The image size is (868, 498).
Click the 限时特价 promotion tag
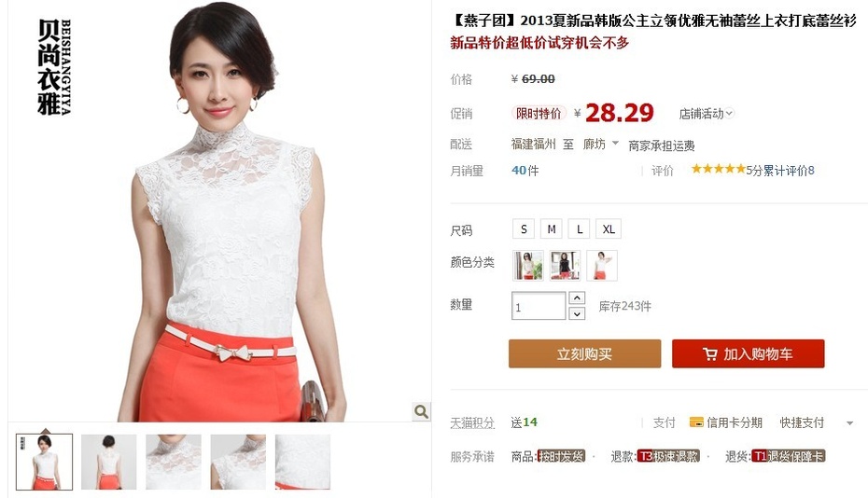coord(539,114)
